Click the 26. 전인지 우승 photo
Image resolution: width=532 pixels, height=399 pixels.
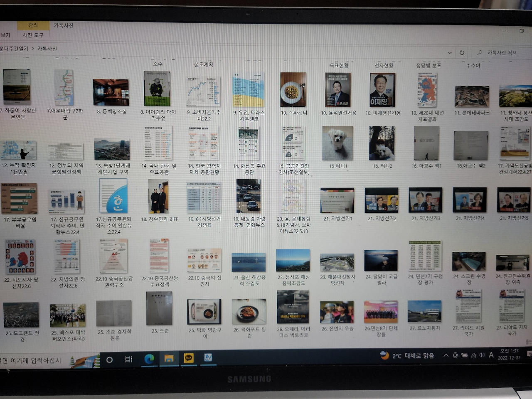[337, 312]
